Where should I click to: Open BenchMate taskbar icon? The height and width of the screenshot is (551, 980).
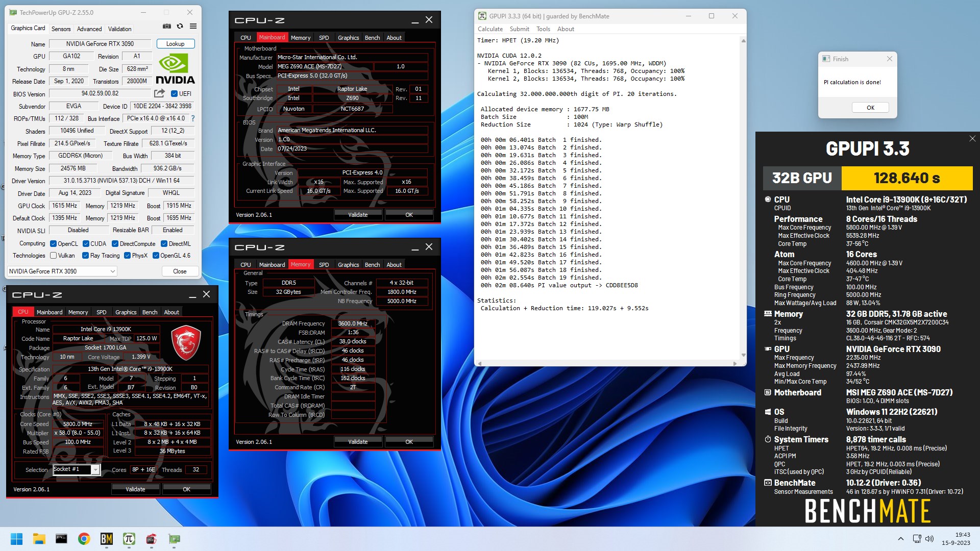pyautogui.click(x=106, y=539)
